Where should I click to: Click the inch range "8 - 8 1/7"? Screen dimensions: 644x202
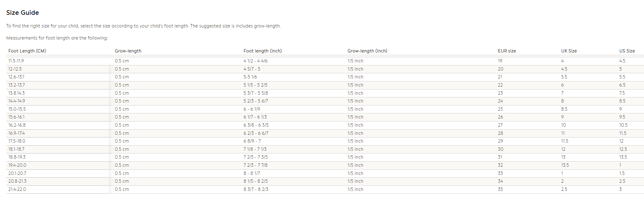point(252,173)
